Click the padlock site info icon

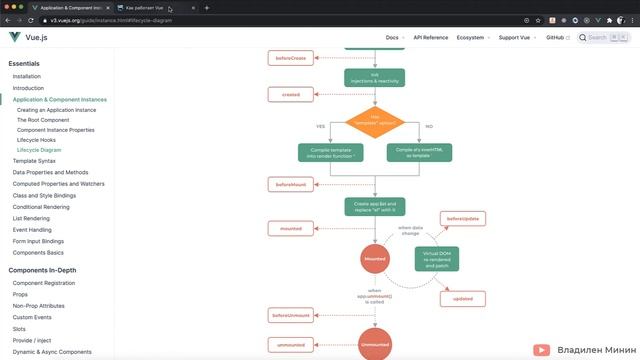pos(45,20)
